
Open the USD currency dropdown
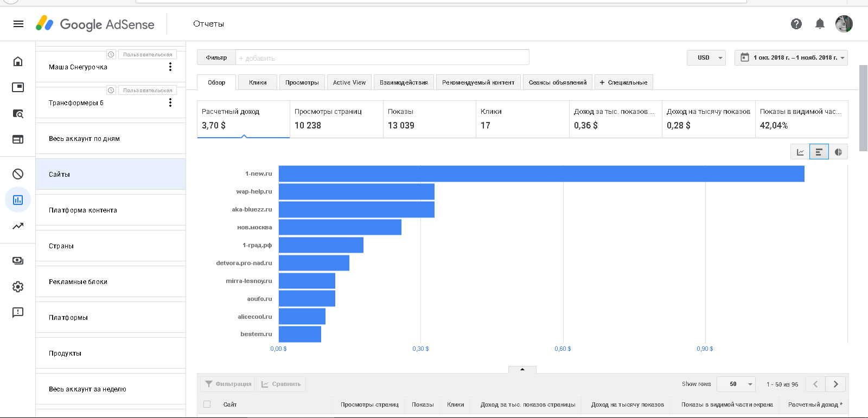(706, 57)
